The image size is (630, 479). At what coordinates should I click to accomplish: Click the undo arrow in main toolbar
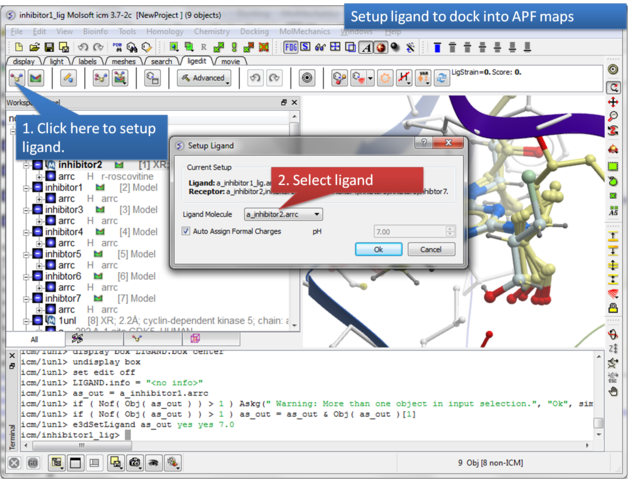pyautogui.click(x=83, y=47)
